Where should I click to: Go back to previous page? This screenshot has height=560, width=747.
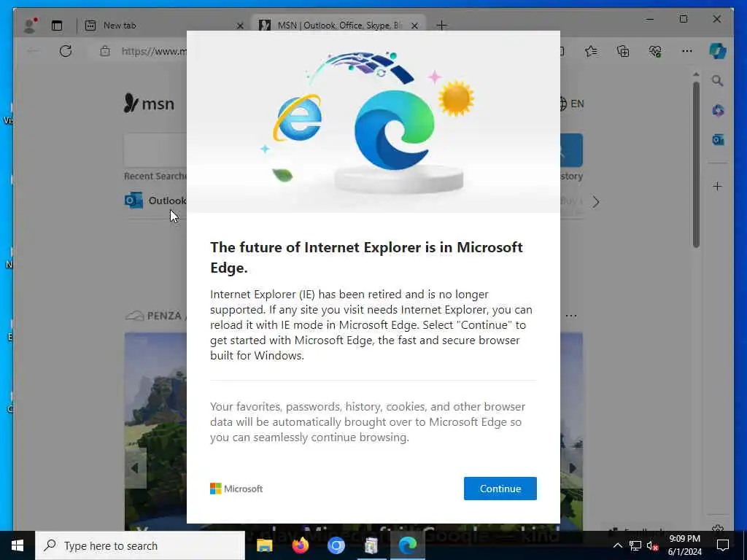tap(32, 51)
